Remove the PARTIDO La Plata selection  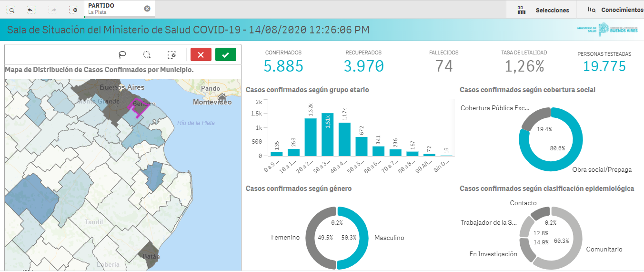click(147, 9)
